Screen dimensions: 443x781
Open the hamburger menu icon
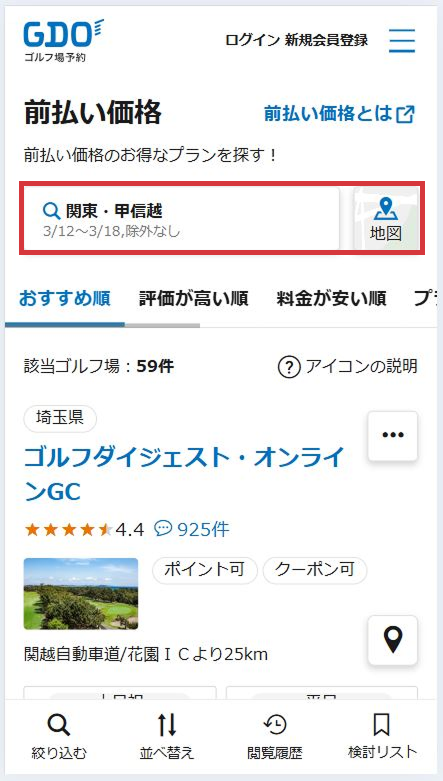402,41
